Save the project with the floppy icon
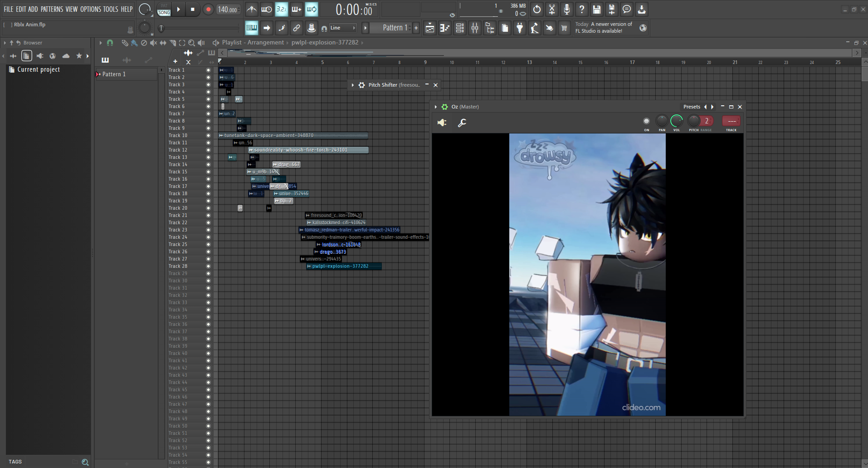The height and width of the screenshot is (468, 868). [597, 9]
